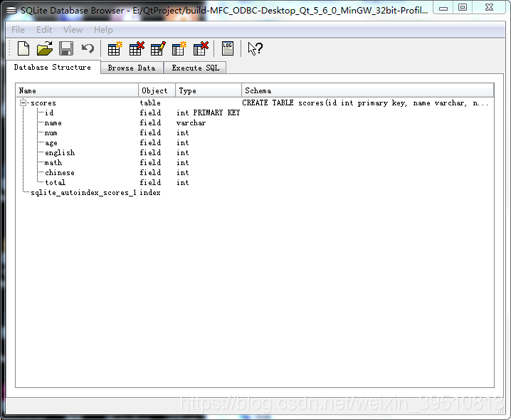Select the sqlite_autoindex_scores_1 index row

click(255, 193)
